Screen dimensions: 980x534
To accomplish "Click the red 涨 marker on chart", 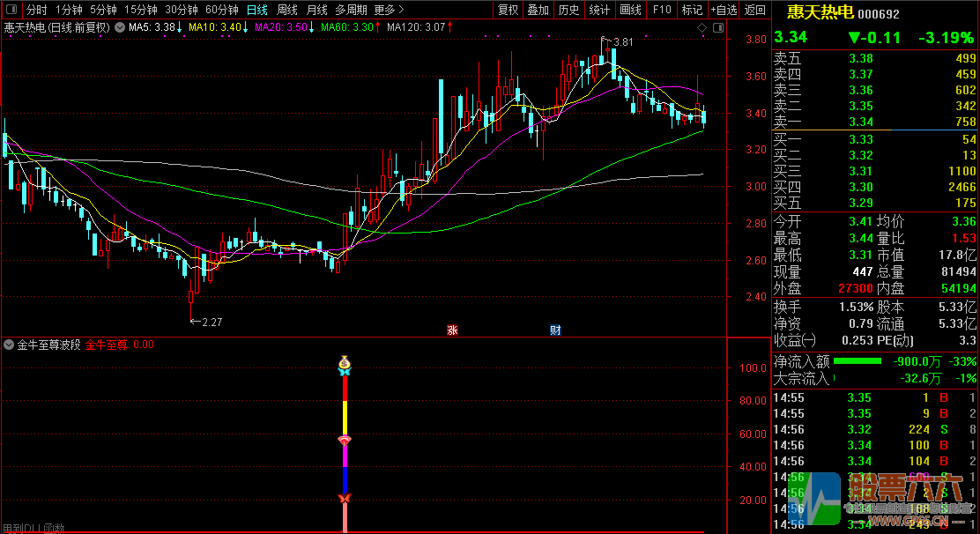I will pos(452,330).
